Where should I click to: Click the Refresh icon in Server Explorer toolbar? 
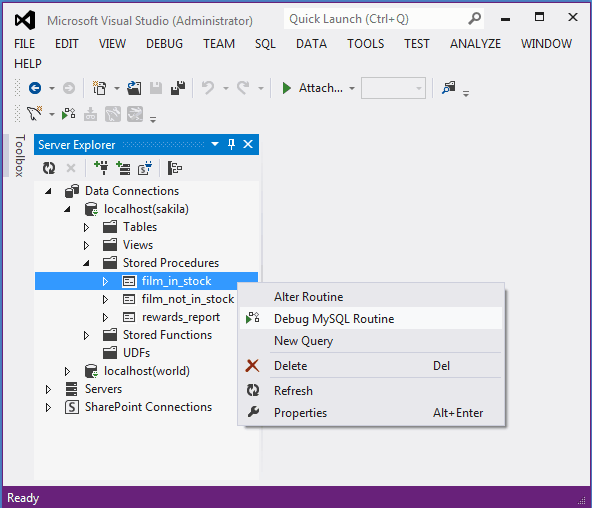(x=49, y=168)
